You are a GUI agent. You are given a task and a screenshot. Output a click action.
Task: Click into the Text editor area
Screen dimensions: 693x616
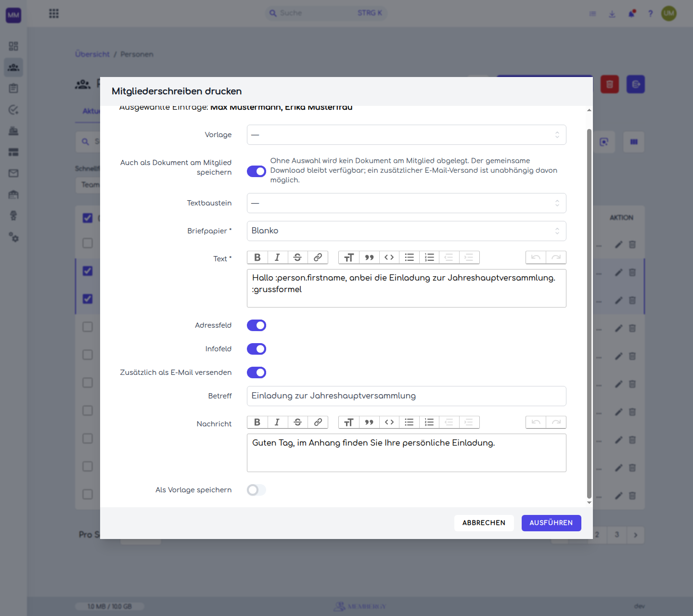pyautogui.click(x=407, y=288)
